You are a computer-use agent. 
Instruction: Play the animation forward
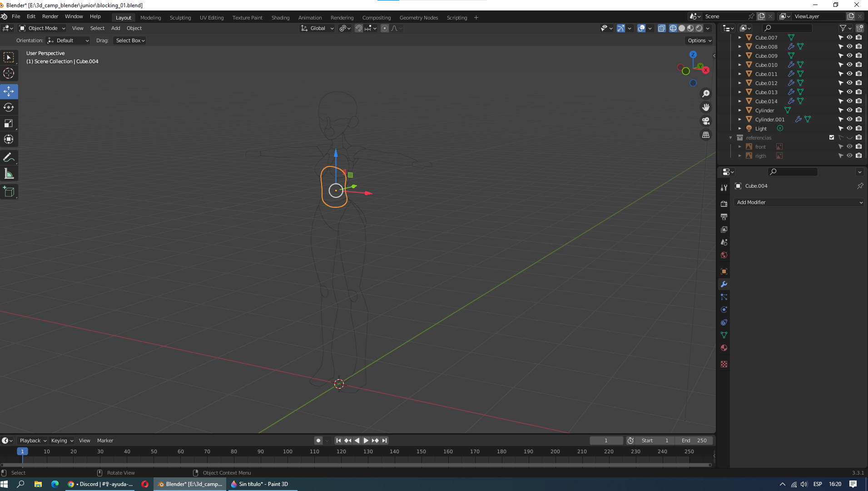coord(366,441)
